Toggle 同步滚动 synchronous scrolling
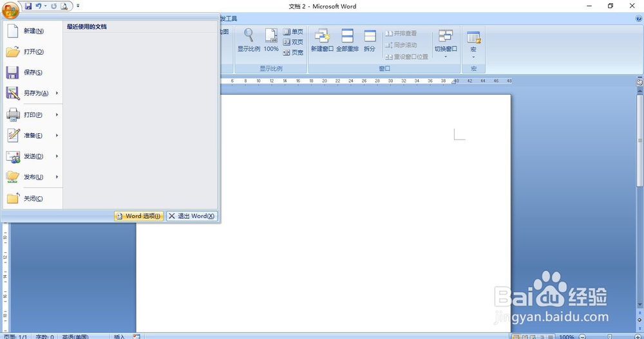The height and width of the screenshot is (339, 644). click(401, 45)
